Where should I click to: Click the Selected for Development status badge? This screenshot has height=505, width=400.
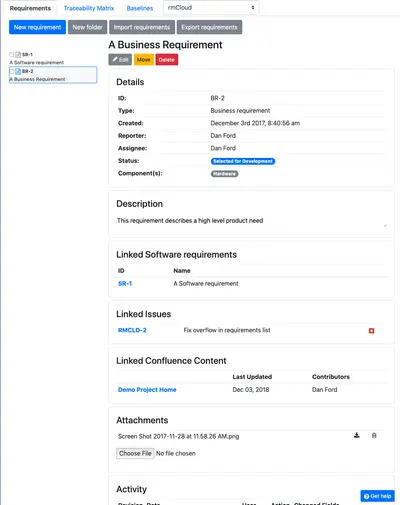243,161
